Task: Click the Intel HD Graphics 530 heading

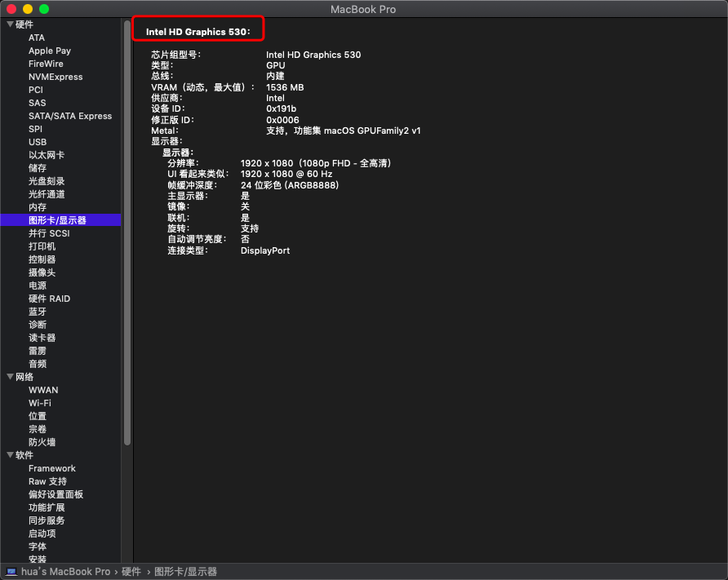Action: [x=198, y=32]
